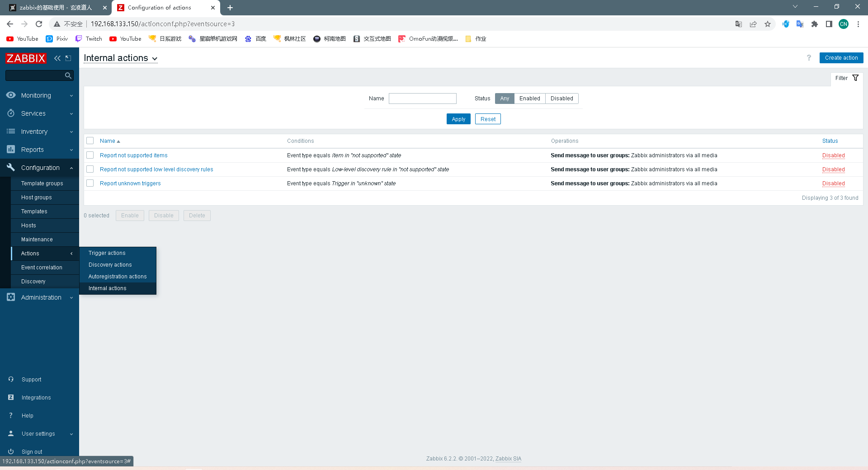Image resolution: width=868 pixels, height=470 pixels.
Task: Click the page help question mark icon
Action: pos(809,58)
